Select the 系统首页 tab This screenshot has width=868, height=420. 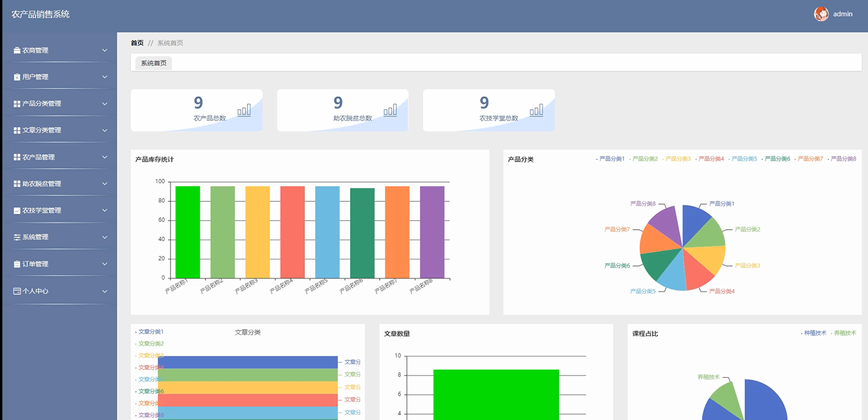(x=154, y=63)
